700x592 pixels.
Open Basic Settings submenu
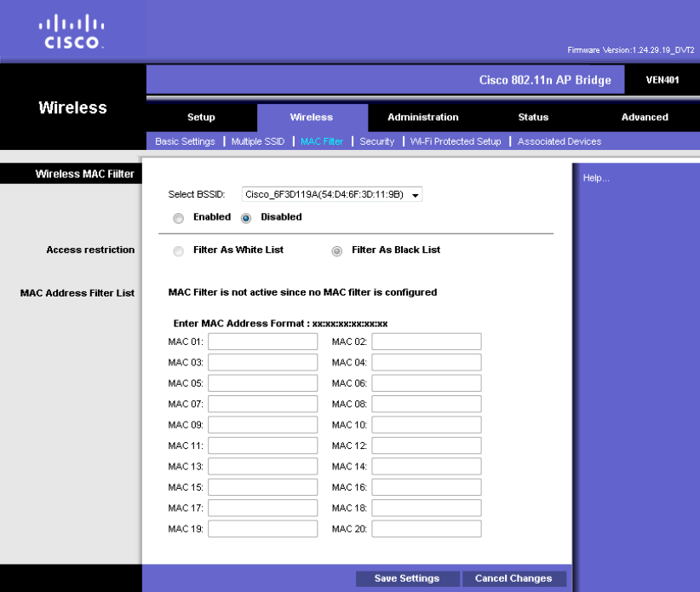186,141
